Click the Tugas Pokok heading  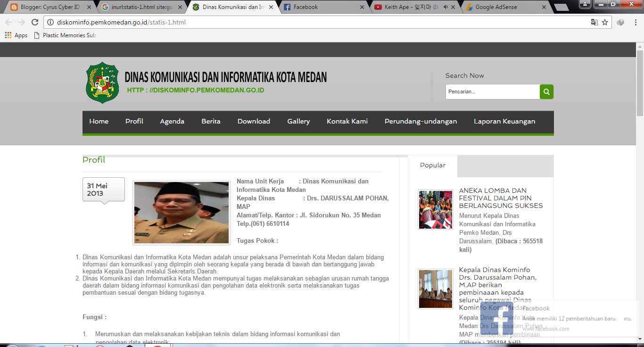tap(257, 241)
